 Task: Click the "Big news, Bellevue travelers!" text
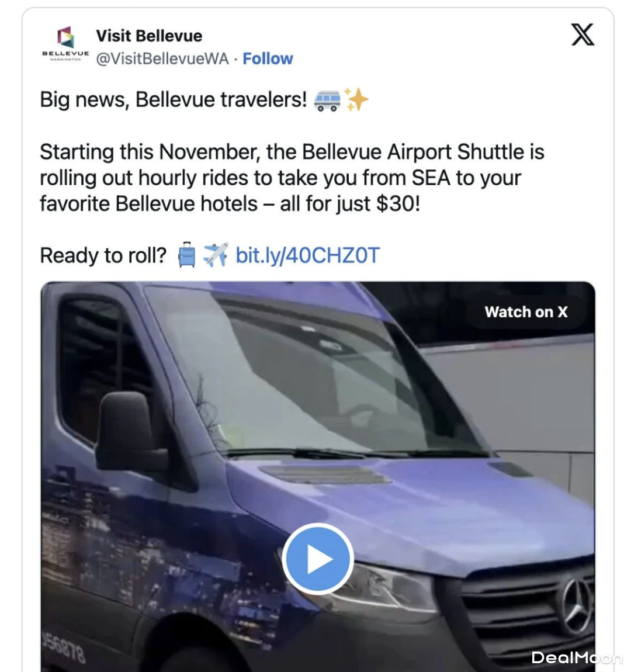174,100
